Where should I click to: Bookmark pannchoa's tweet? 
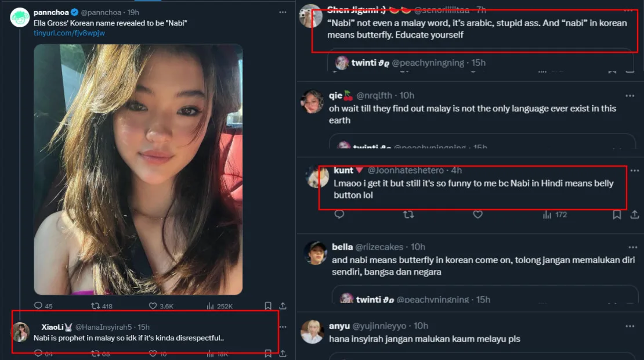click(x=268, y=306)
